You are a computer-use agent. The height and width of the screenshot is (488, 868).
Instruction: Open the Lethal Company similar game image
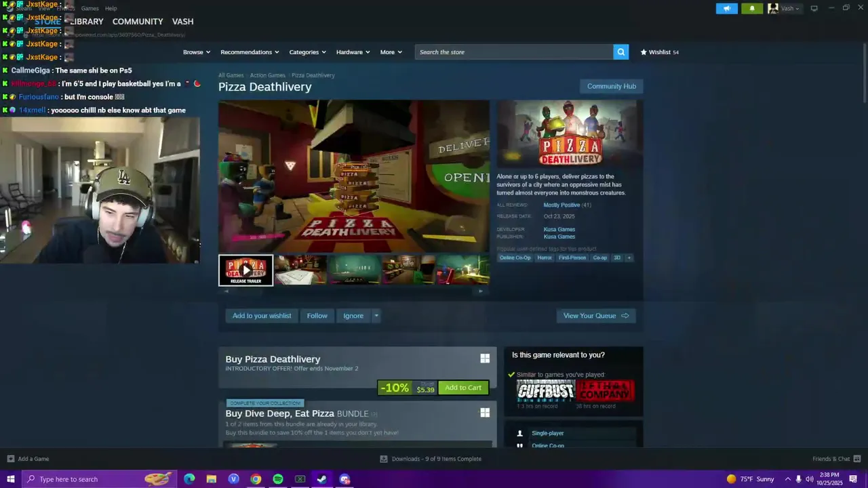click(x=605, y=390)
